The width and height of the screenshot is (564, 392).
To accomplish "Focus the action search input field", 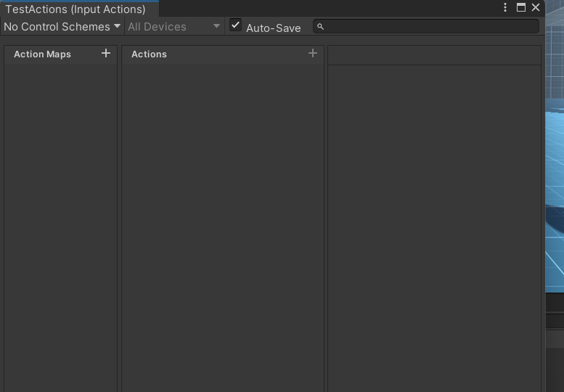I will coord(426,27).
